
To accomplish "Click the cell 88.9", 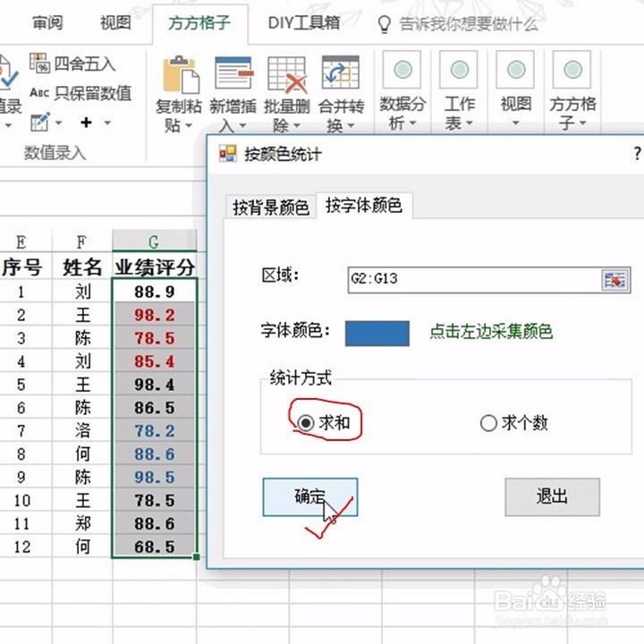I will click(x=155, y=292).
